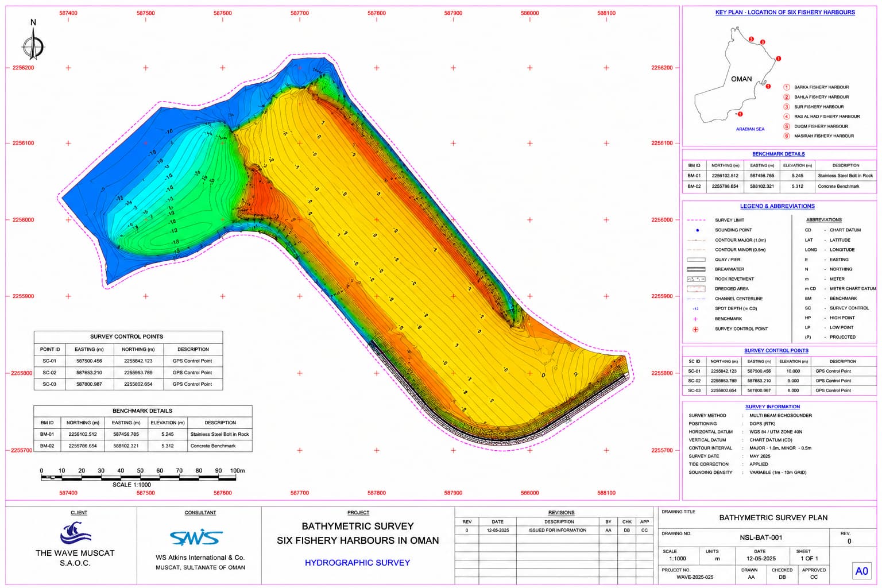
Task: Click the 0 to 100m graphic scale bar
Action: point(140,477)
